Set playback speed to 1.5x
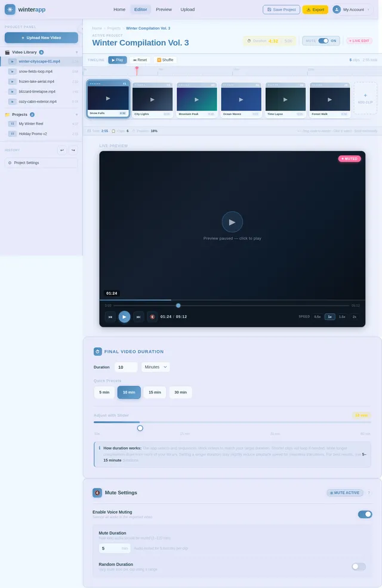 (342, 317)
